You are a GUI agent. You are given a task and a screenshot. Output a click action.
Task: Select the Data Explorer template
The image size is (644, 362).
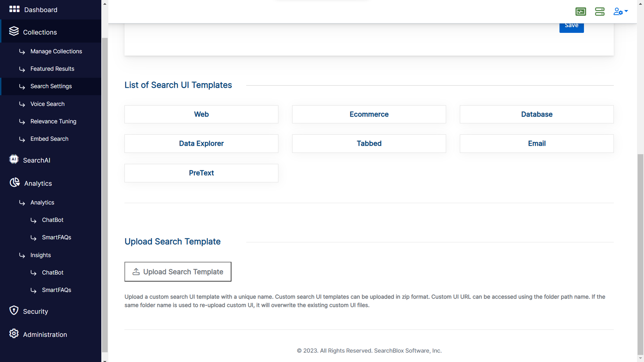point(201,143)
